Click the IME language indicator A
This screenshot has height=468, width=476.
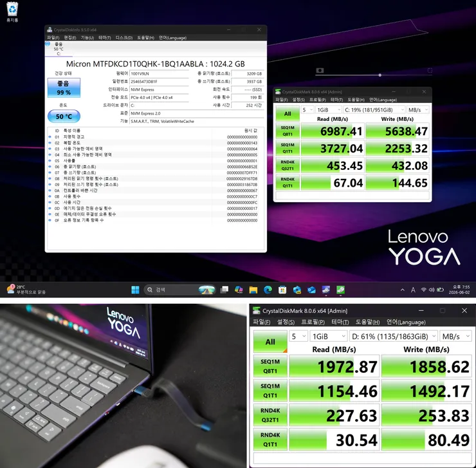click(413, 290)
